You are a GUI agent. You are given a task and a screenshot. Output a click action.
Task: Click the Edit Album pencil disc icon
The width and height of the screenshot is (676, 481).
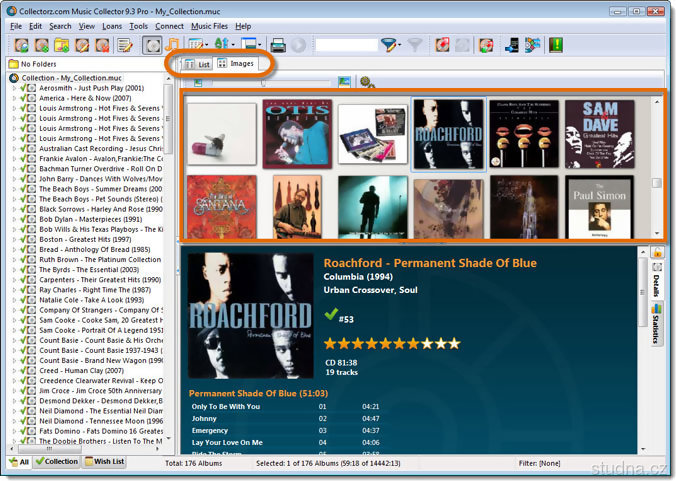pyautogui.click(x=82, y=45)
